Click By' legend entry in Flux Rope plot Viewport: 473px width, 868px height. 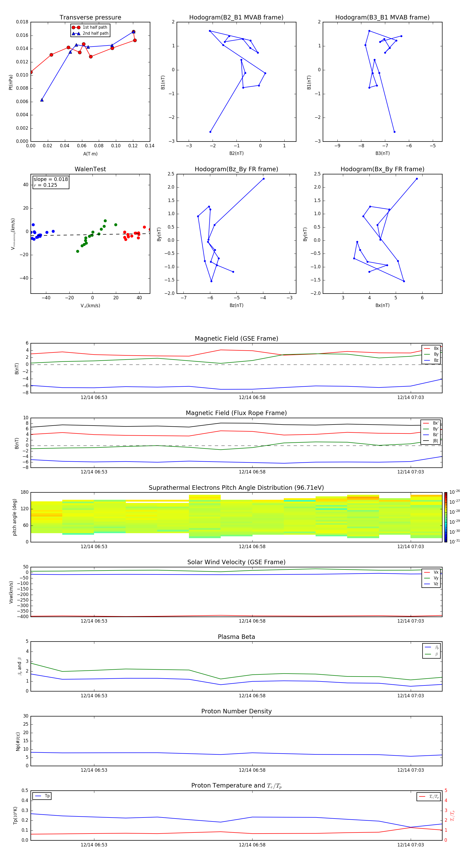[x=431, y=429]
